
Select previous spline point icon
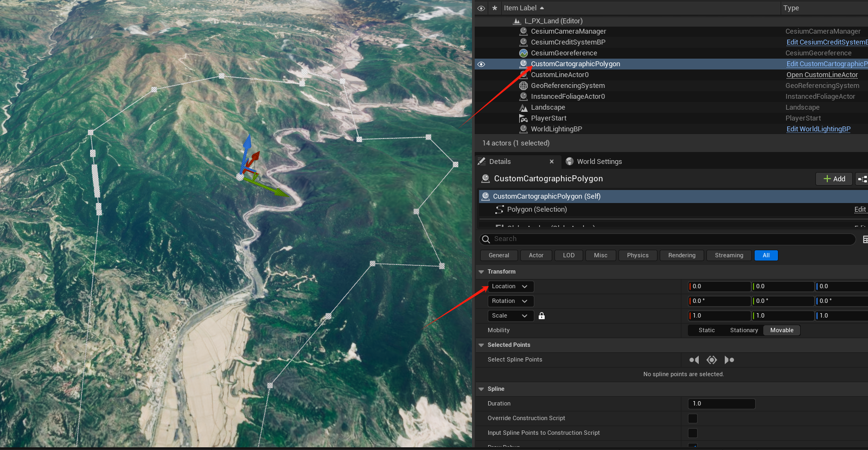tap(694, 360)
